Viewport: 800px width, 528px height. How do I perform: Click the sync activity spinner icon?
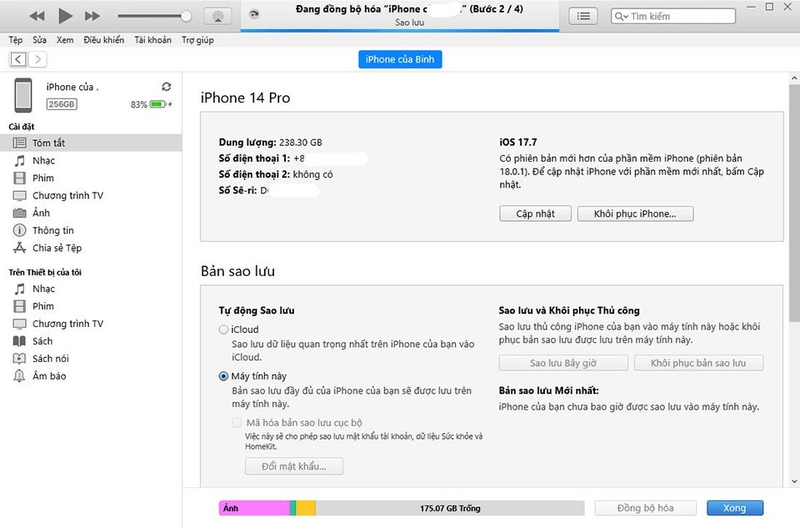254,14
